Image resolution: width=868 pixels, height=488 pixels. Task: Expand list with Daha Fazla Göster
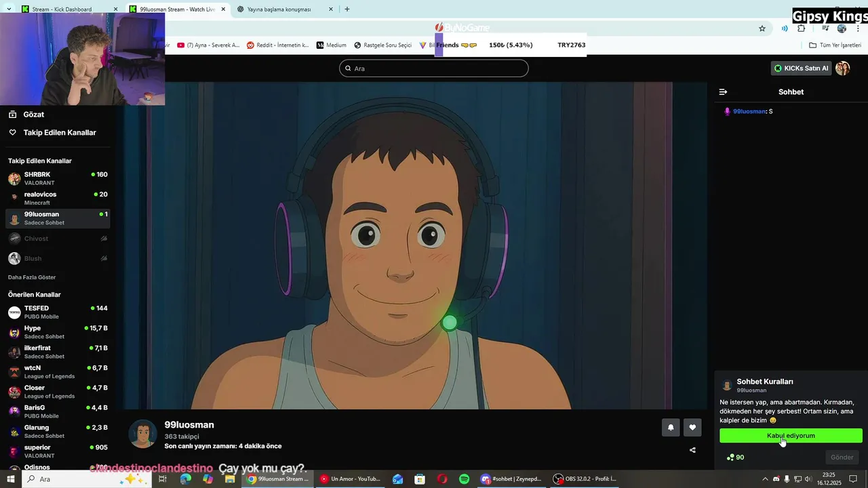pos(32,277)
